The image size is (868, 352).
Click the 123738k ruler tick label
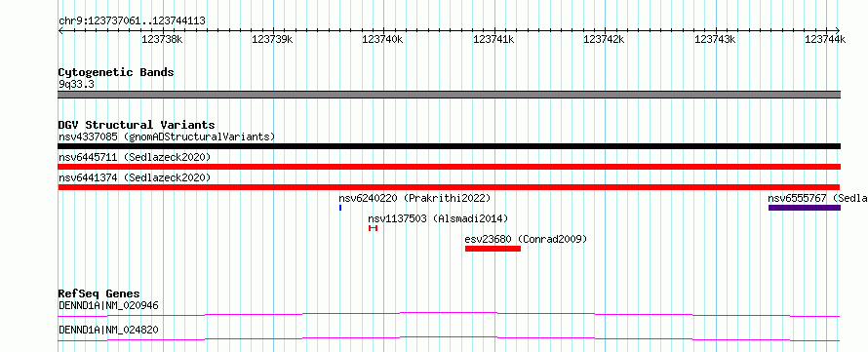coord(162,39)
